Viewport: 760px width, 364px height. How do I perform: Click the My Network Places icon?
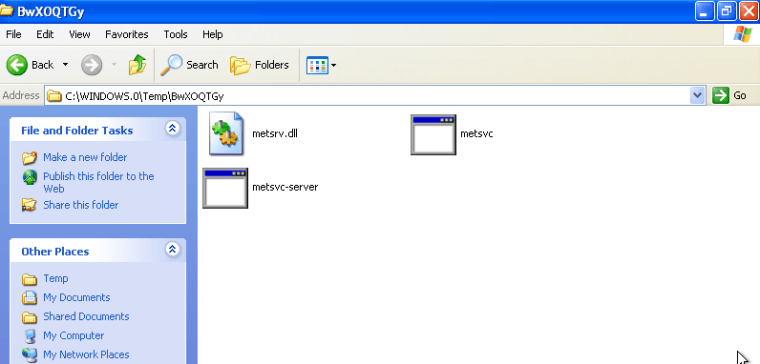click(x=30, y=355)
